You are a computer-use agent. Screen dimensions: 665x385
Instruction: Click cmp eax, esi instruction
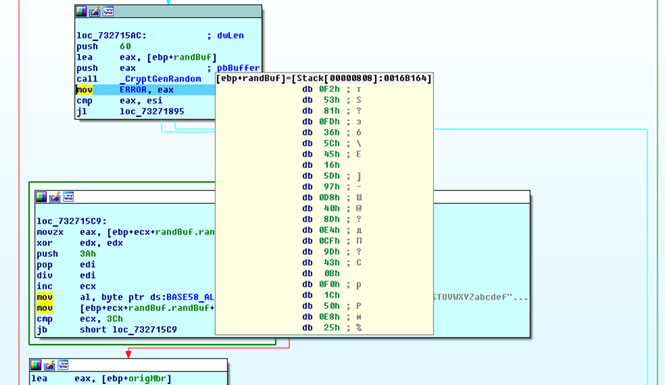click(x=119, y=101)
